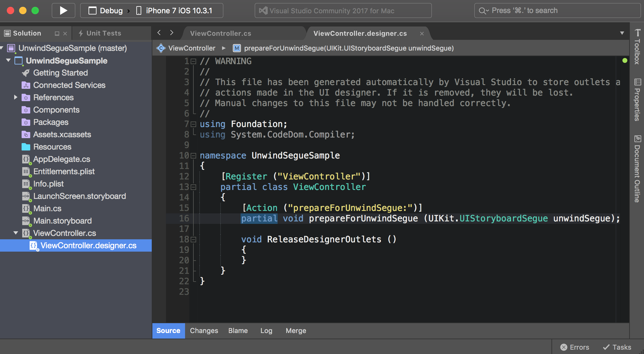Image resolution: width=644 pixels, height=354 pixels.
Task: Open the document tabs list dropdown
Action: [x=622, y=33]
